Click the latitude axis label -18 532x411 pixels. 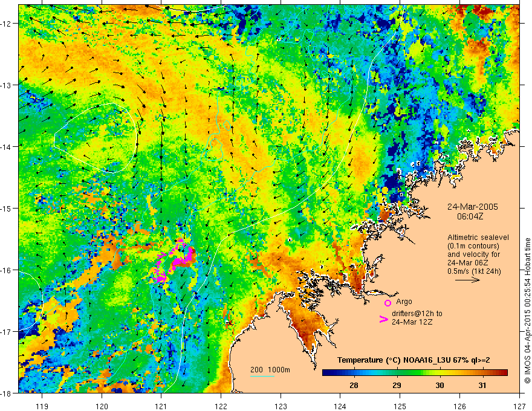(7, 393)
